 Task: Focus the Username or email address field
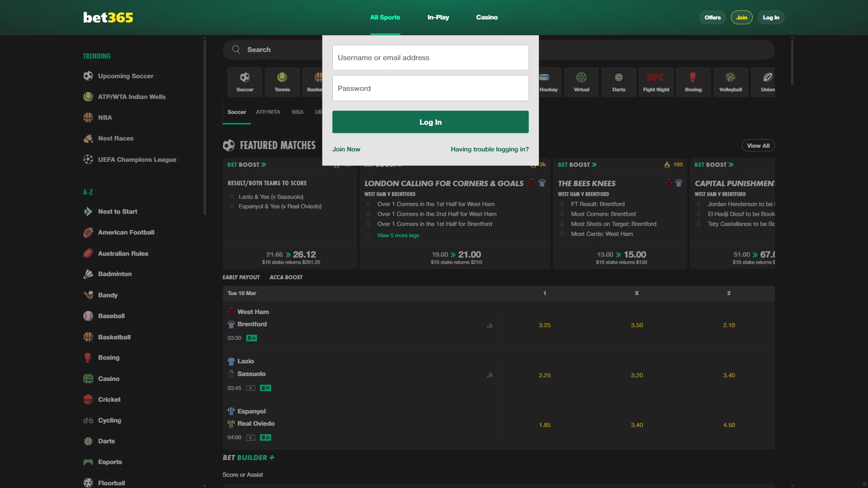click(430, 57)
